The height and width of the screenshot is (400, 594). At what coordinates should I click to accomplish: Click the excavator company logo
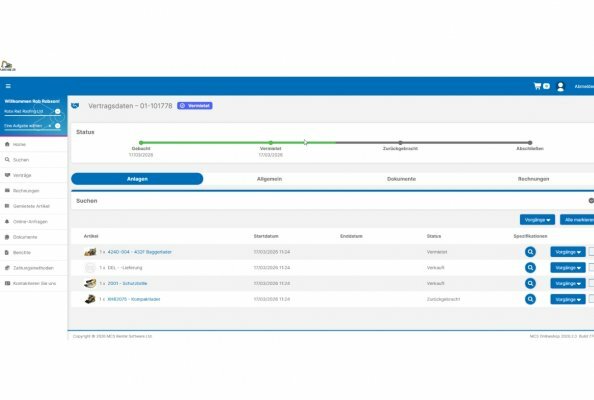tap(8, 66)
